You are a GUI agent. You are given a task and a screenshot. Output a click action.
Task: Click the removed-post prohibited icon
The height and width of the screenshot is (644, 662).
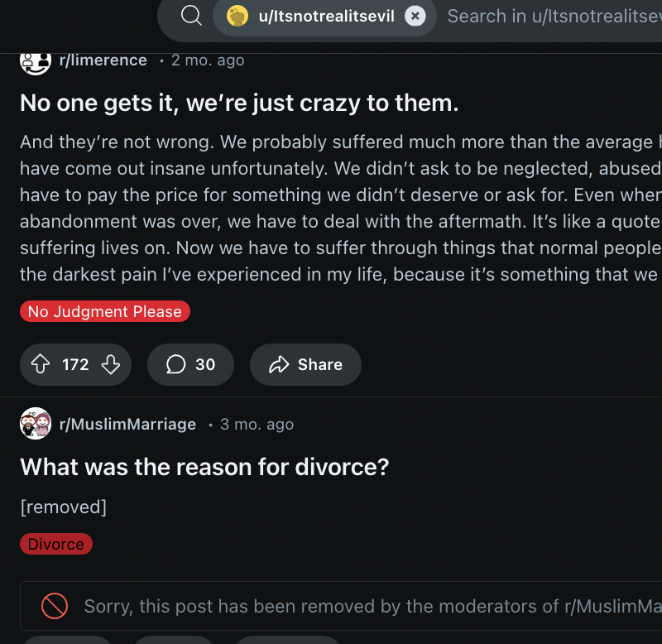point(55,607)
